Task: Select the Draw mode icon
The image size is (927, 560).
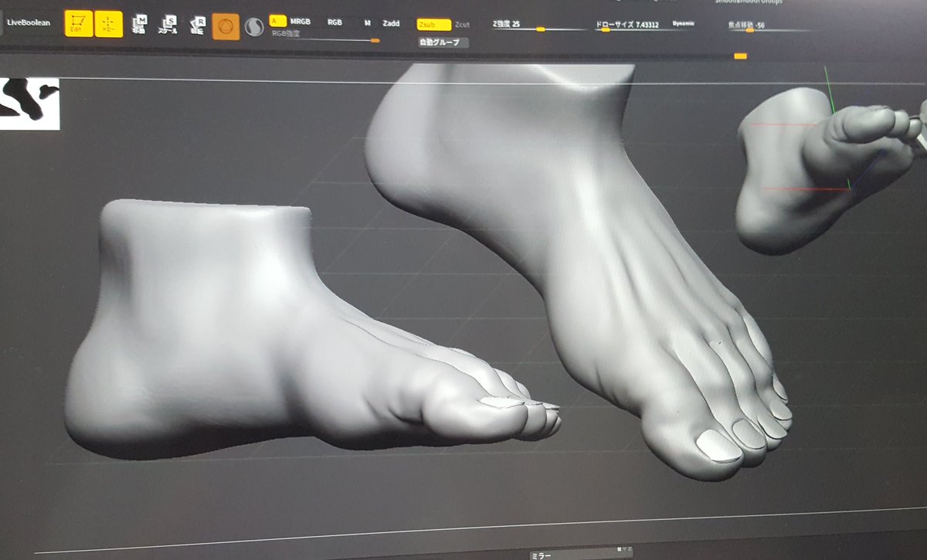Action: tap(108, 25)
